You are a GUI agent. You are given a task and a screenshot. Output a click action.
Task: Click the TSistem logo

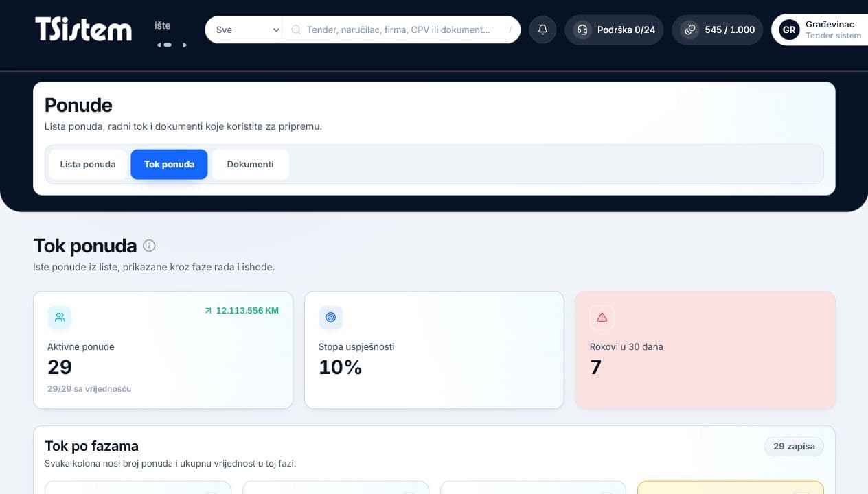coord(84,30)
